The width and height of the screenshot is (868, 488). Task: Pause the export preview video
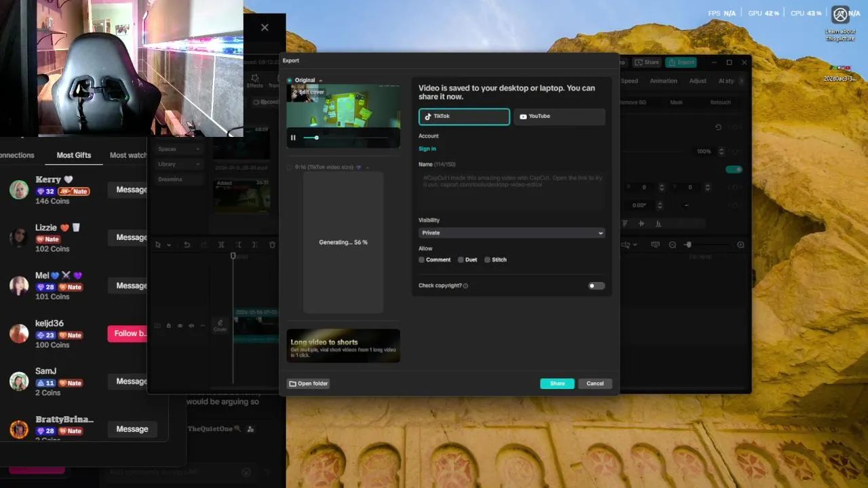[x=293, y=138]
